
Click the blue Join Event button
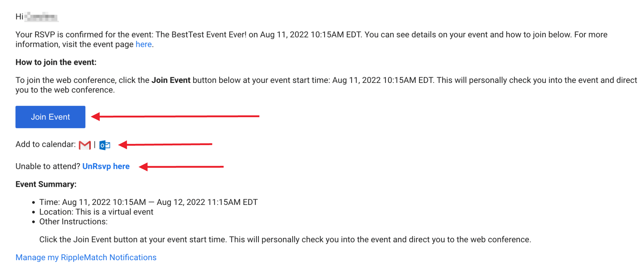coord(50,117)
